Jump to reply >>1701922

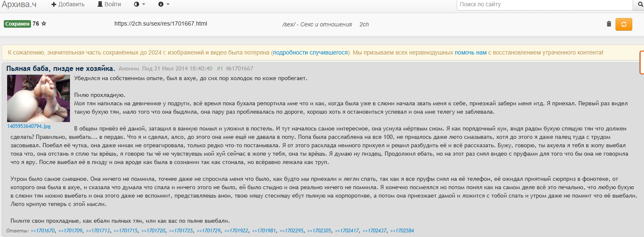236,231
